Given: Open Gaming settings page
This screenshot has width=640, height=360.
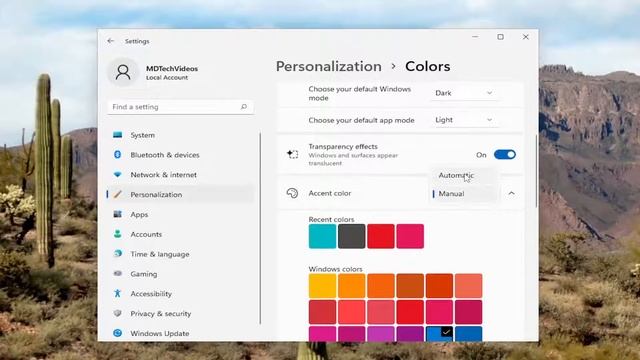Looking at the screenshot, I should coord(180,274).
